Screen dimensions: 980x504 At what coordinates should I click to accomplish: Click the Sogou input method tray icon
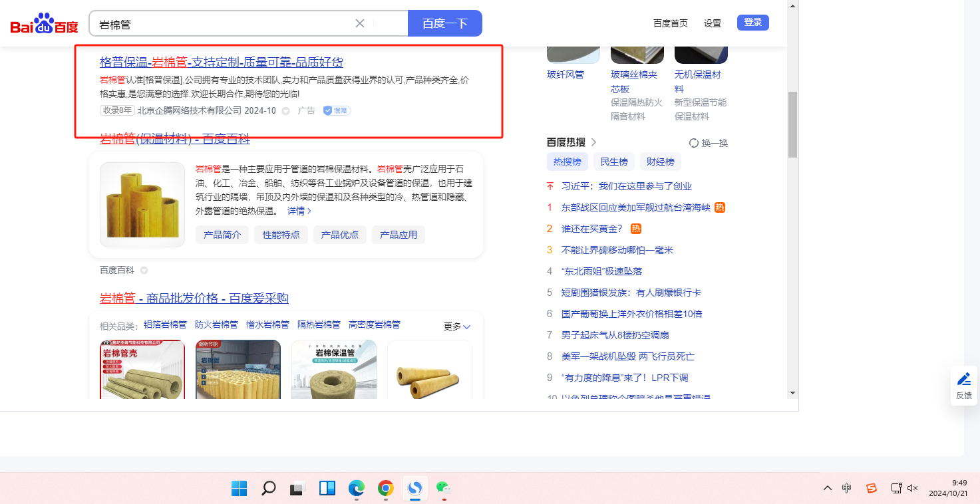pos(872,488)
